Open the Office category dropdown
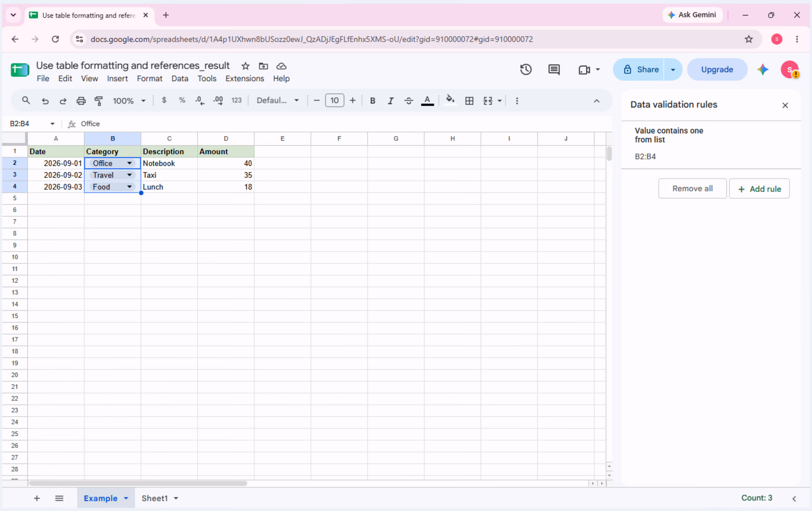This screenshot has height=511, width=812. 129,163
